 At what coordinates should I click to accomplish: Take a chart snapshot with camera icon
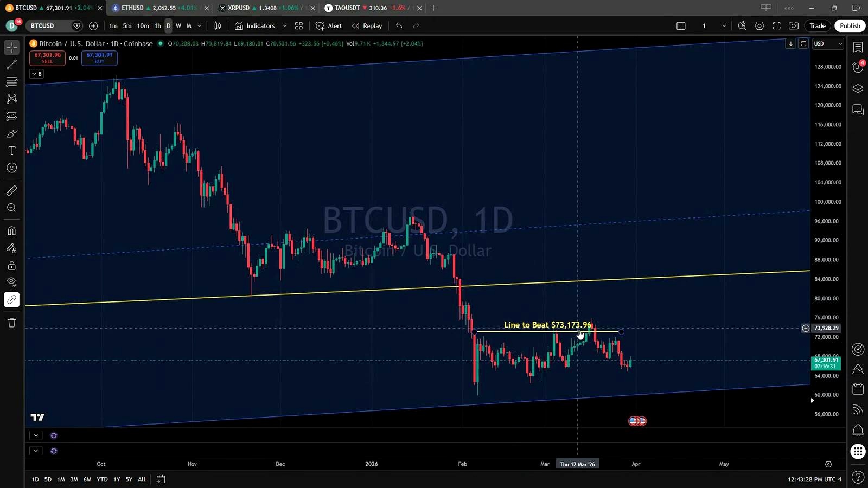[x=794, y=25]
